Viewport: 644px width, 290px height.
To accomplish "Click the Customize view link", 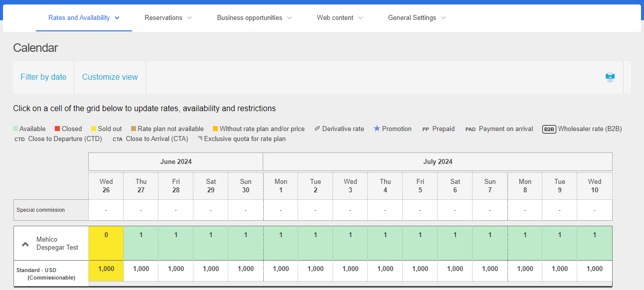I will tap(110, 77).
